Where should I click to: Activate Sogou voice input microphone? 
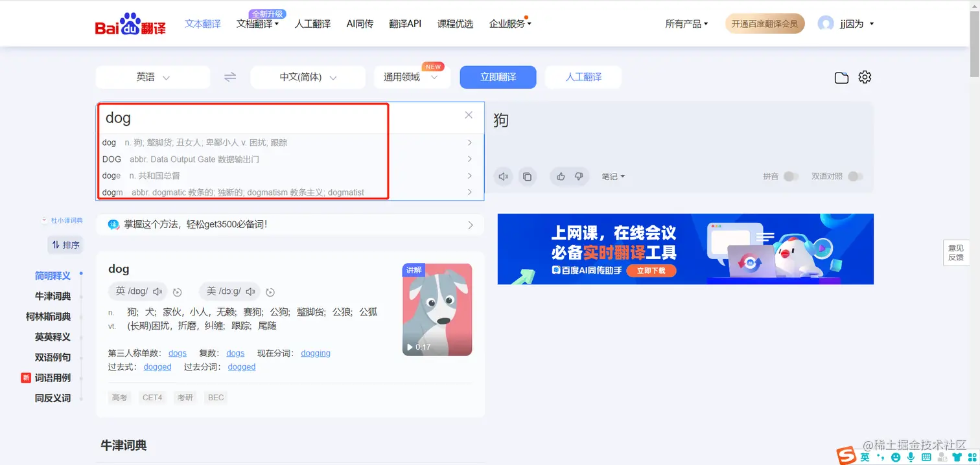click(x=911, y=457)
